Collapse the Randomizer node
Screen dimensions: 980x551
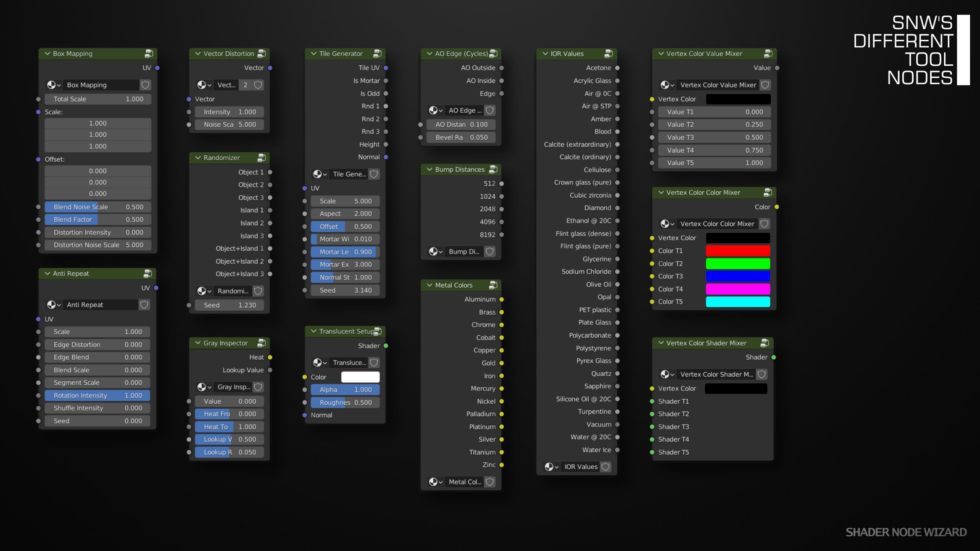[198, 158]
